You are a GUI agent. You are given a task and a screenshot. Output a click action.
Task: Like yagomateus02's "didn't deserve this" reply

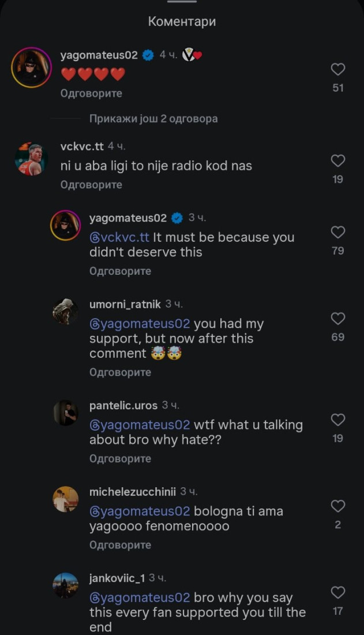(338, 233)
